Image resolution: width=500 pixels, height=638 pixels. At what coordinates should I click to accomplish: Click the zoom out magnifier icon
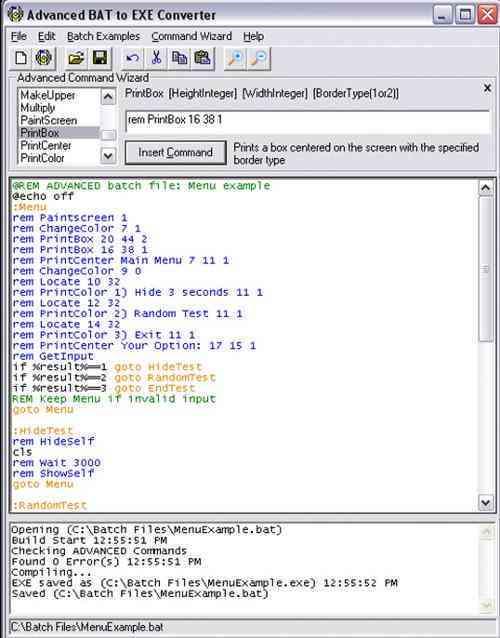point(259,58)
